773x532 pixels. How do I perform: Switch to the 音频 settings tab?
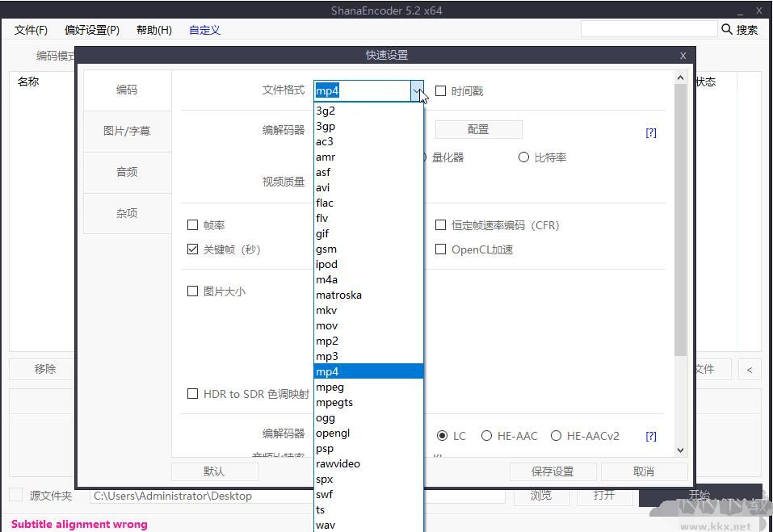click(x=127, y=172)
